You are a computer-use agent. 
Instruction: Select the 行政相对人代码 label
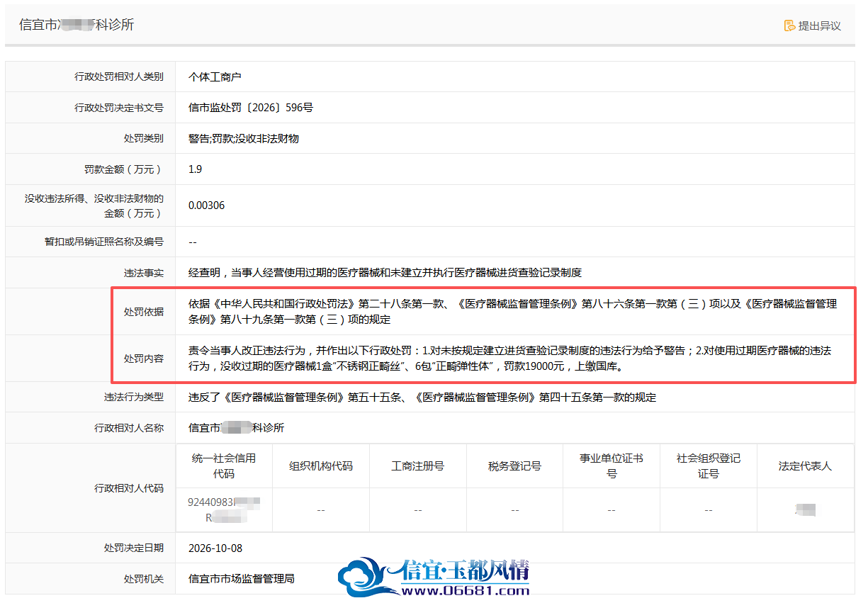click(x=129, y=488)
